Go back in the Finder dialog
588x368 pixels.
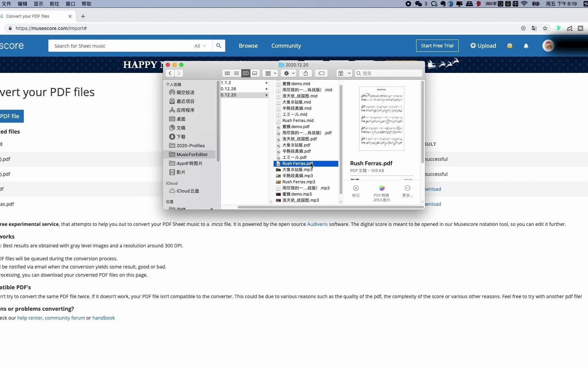170,73
